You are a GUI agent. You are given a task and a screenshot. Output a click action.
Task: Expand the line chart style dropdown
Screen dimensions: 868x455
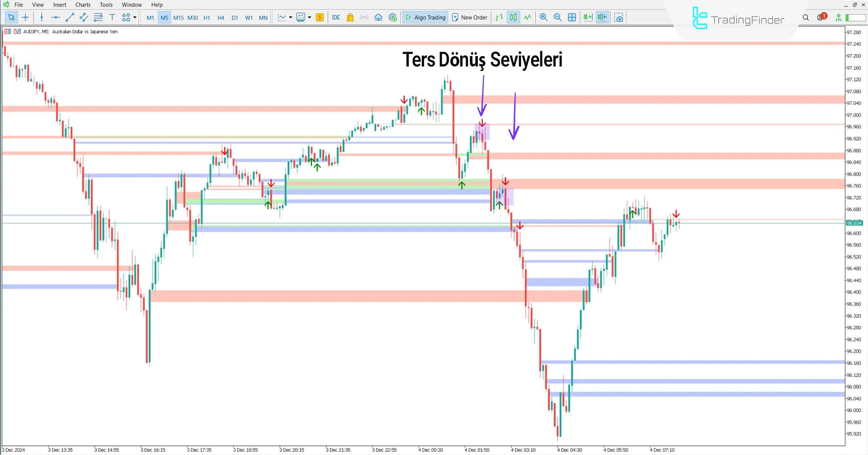pos(291,17)
